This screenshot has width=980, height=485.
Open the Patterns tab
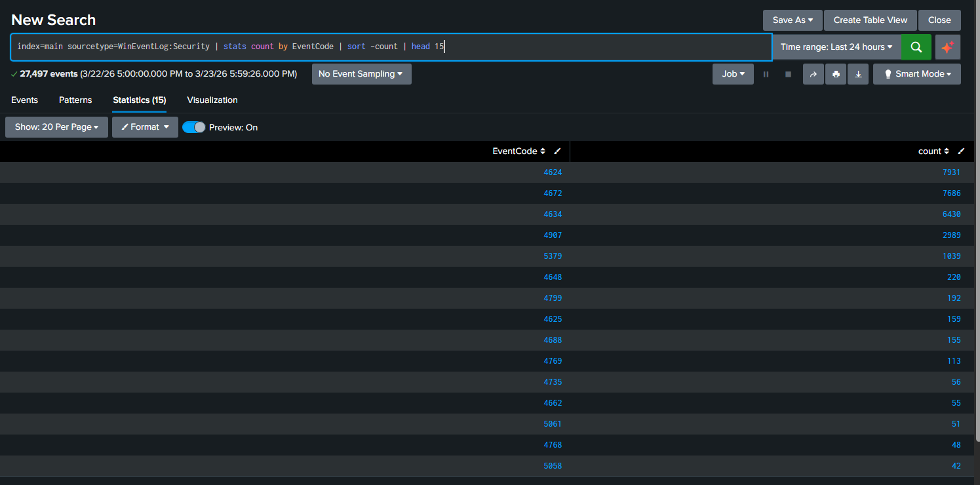pyautogui.click(x=75, y=100)
